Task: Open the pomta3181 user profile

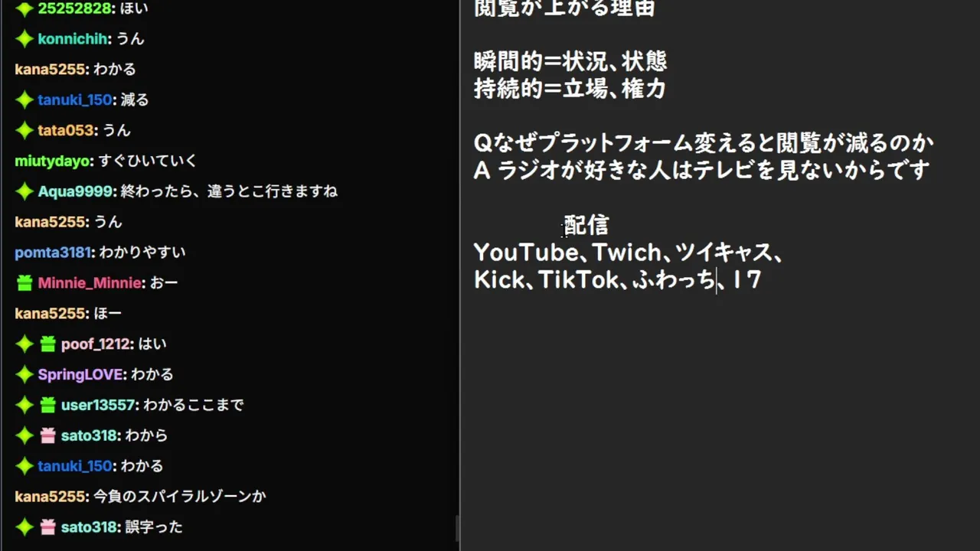Action: [52, 253]
